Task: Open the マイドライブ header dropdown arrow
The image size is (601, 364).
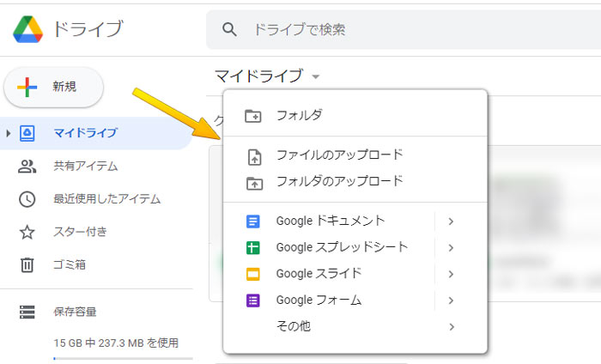Action: (x=315, y=76)
